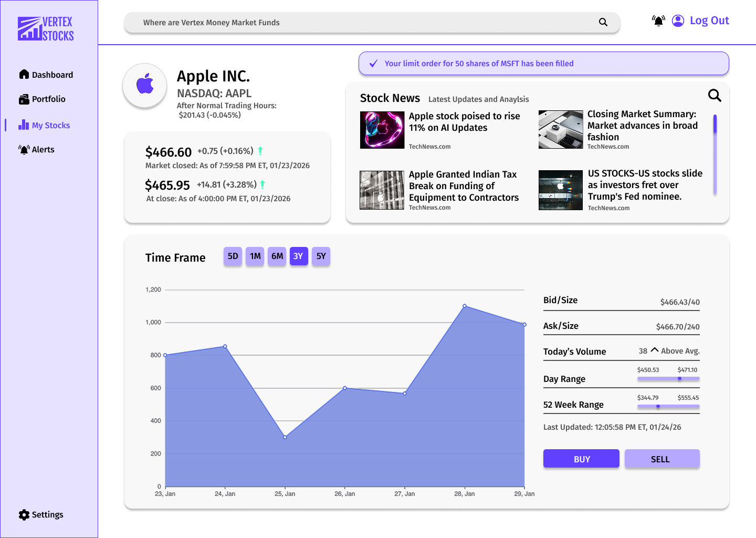Screen dimensions: 756x538
Task: Click the Today's Volume label
Action: point(575,351)
